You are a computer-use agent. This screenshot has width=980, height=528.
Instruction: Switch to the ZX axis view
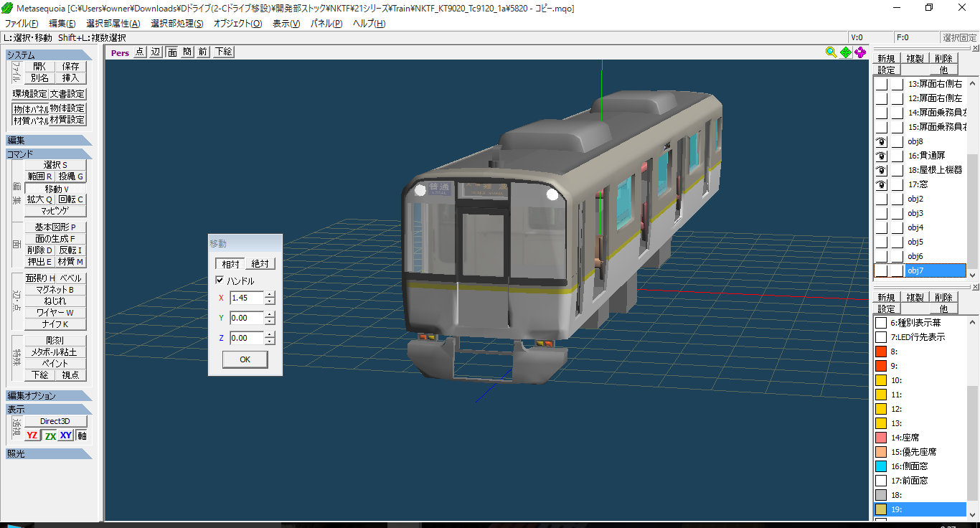point(50,435)
